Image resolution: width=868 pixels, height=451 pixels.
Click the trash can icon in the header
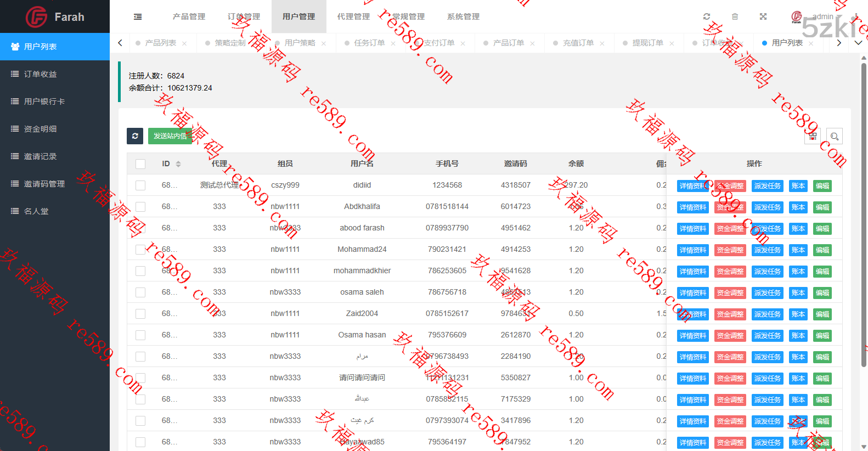click(735, 16)
